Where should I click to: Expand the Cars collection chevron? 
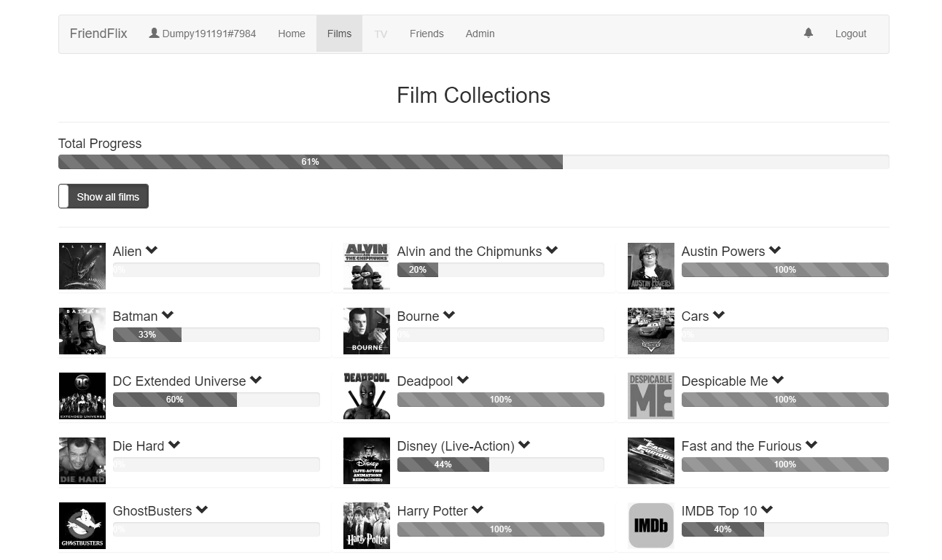click(719, 315)
